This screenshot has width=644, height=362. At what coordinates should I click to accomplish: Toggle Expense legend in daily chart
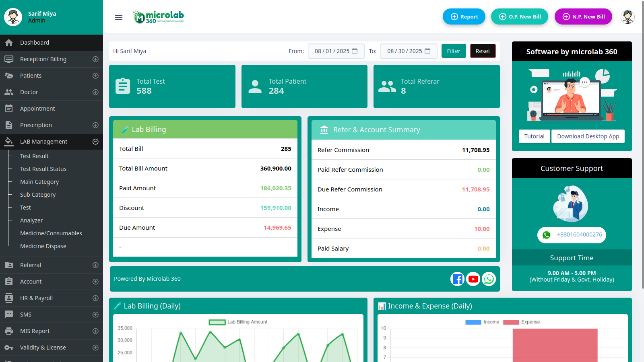pos(522,322)
